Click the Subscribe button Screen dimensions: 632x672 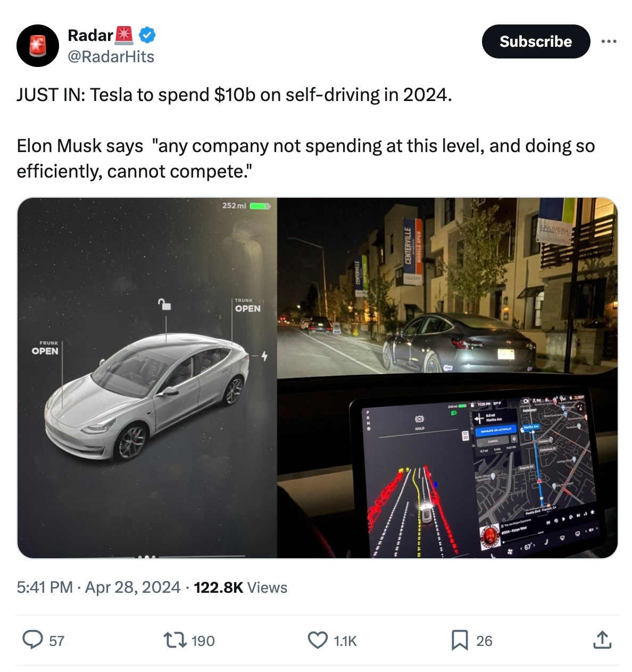(535, 41)
